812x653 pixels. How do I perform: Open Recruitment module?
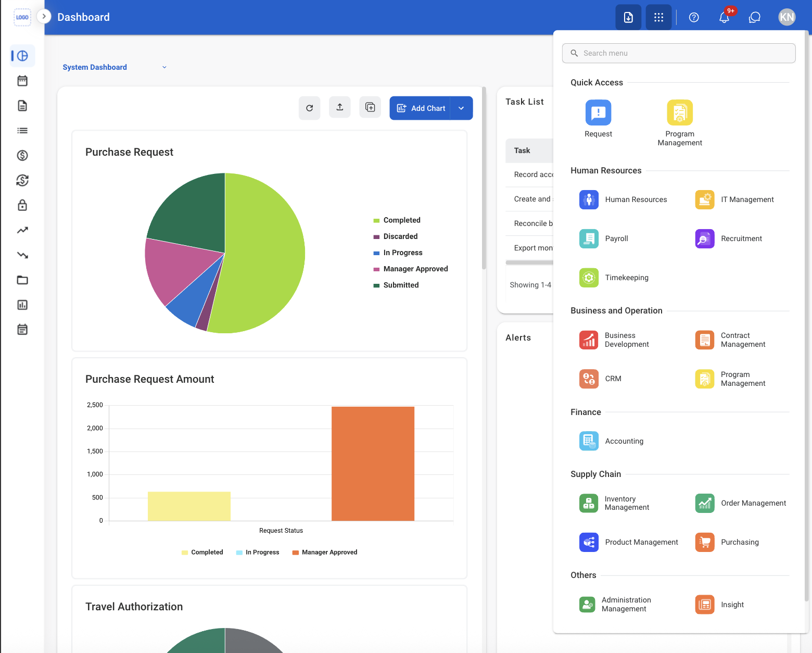(729, 238)
